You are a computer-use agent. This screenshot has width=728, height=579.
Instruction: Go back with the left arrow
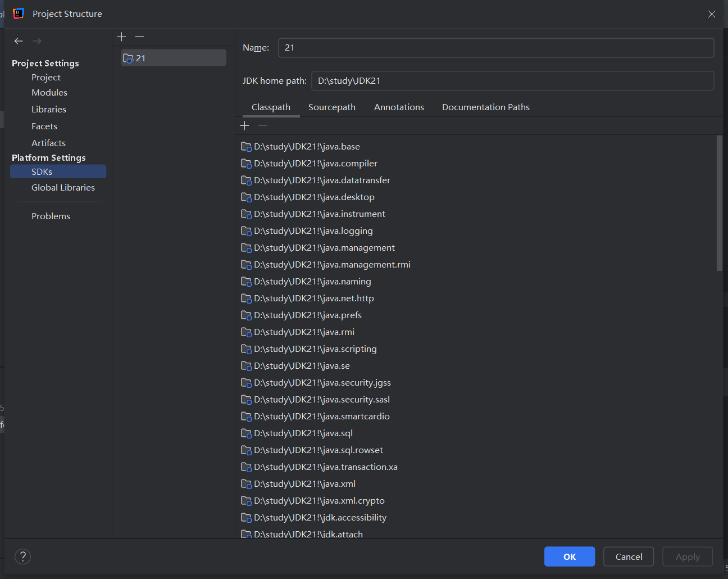[x=19, y=41]
